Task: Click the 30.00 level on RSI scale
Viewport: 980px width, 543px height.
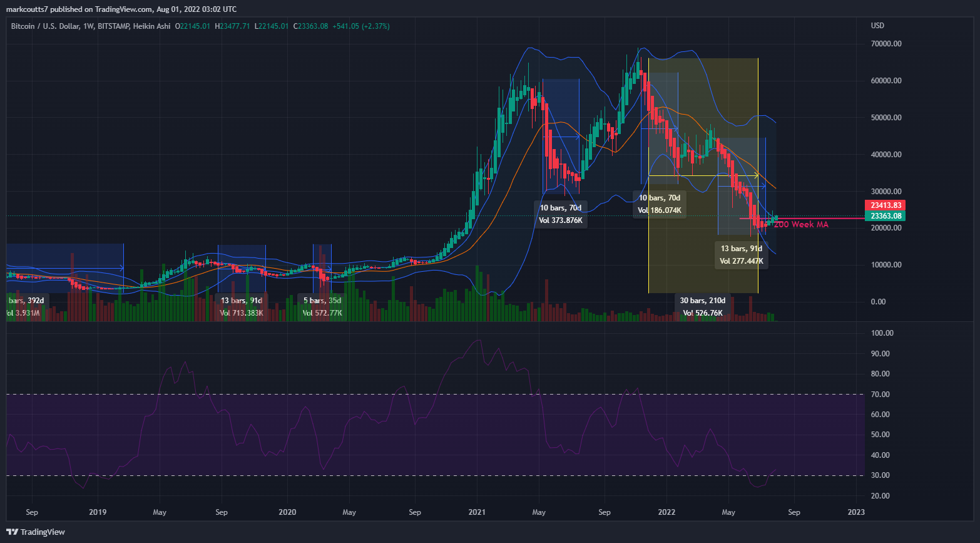Action: coord(880,475)
